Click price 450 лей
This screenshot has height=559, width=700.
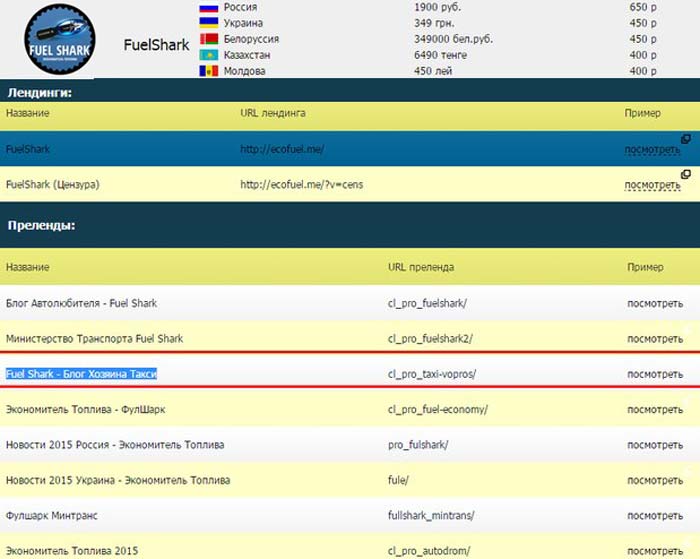(433, 71)
